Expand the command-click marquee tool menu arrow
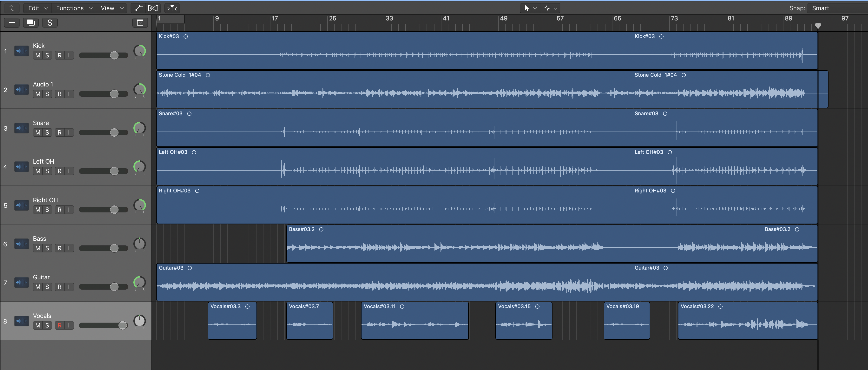868x370 pixels. point(555,8)
